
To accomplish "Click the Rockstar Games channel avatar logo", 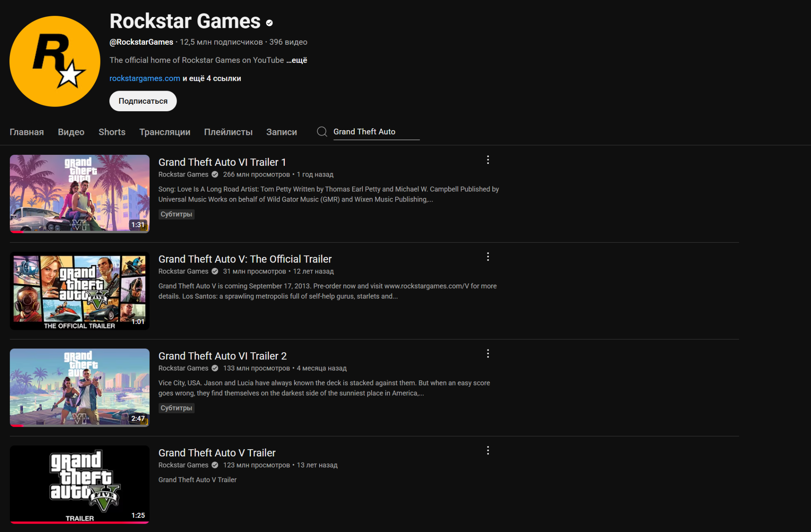I will tap(55, 61).
